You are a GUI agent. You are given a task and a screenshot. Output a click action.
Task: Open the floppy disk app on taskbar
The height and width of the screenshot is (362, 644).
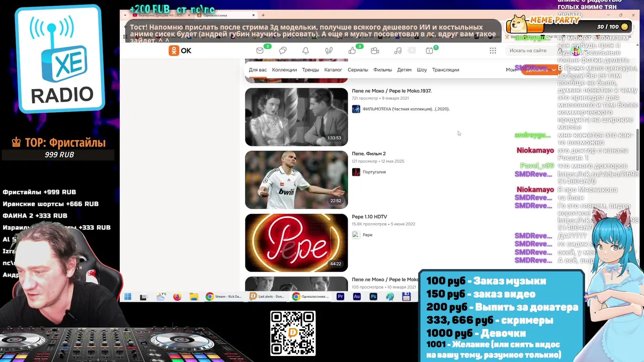pyautogui.click(x=407, y=297)
